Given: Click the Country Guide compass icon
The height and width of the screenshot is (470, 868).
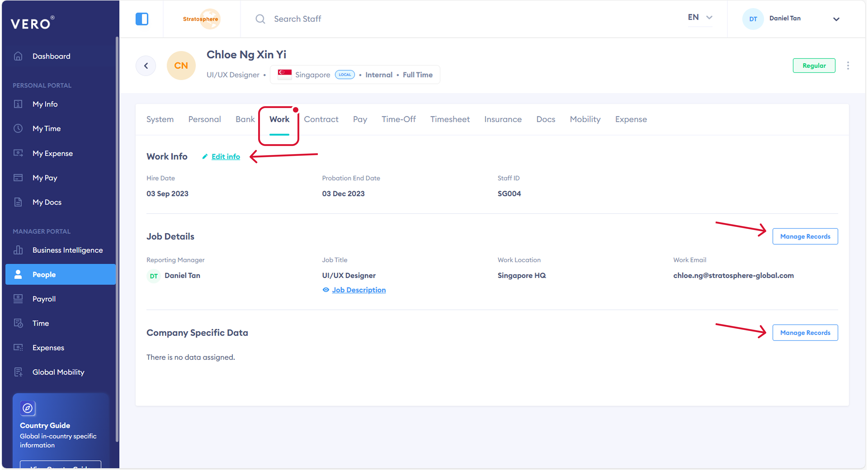Looking at the screenshot, I should point(28,408).
